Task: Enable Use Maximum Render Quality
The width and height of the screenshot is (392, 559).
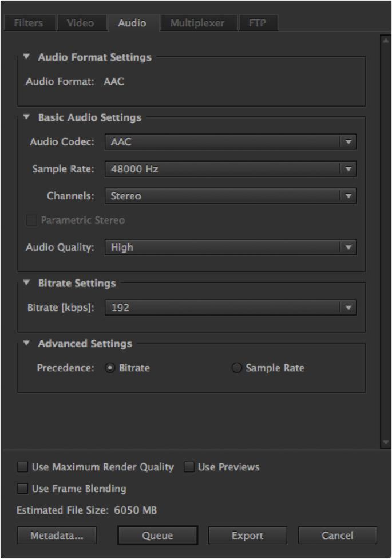Action: (x=23, y=467)
